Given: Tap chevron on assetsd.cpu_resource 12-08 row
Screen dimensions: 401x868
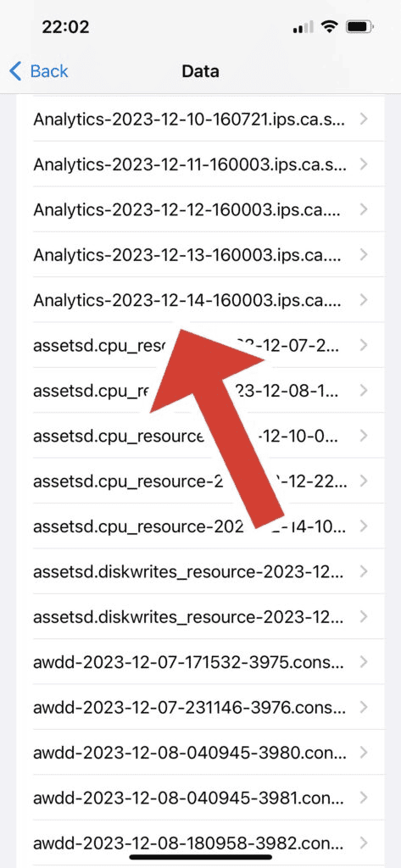Looking at the screenshot, I should [364, 391].
